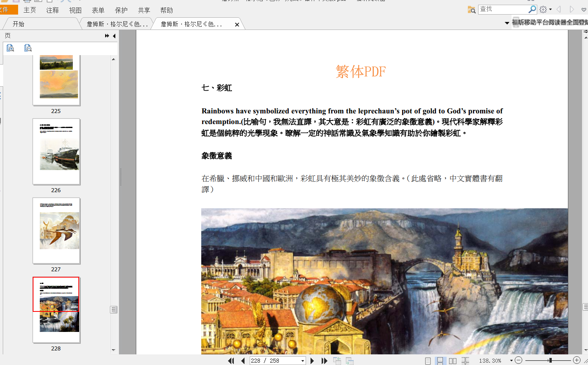Switch to the first 詹姆斯·格尔尼 document tab
The width and height of the screenshot is (588, 365).
coord(117,24)
